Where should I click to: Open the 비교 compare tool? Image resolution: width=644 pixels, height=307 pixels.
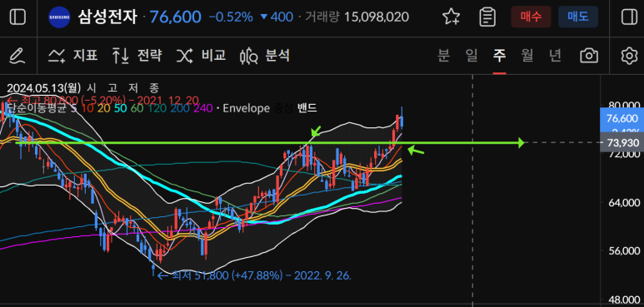(x=201, y=56)
